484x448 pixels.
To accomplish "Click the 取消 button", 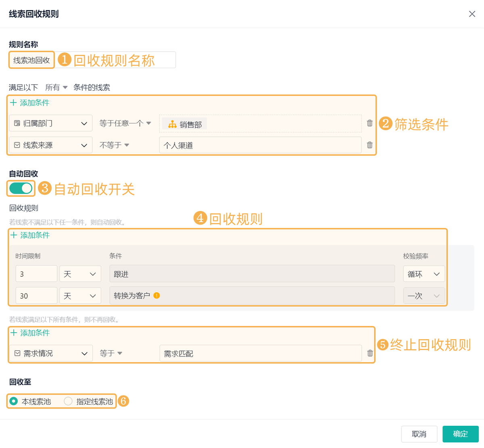I will [419, 434].
